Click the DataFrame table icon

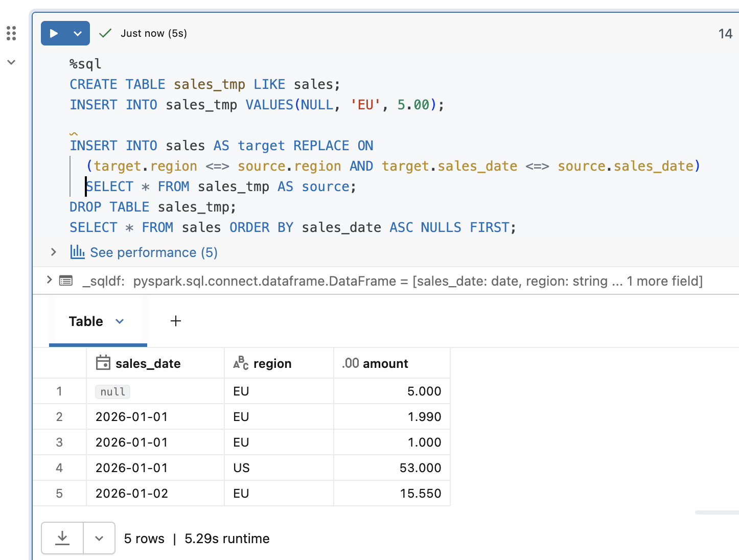click(66, 281)
